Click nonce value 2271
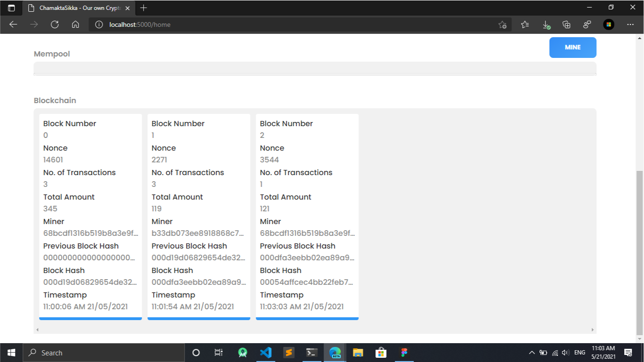Viewport: 644px width, 362px height. [x=159, y=160]
